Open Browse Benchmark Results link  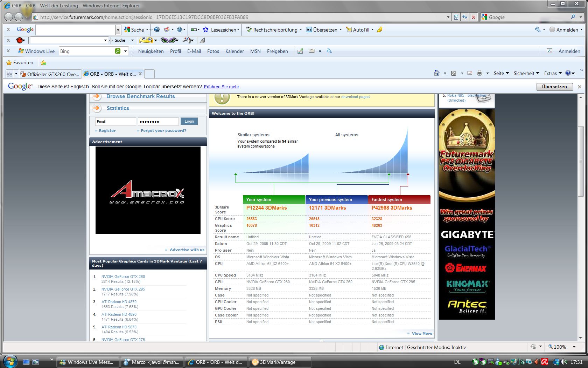tap(141, 96)
